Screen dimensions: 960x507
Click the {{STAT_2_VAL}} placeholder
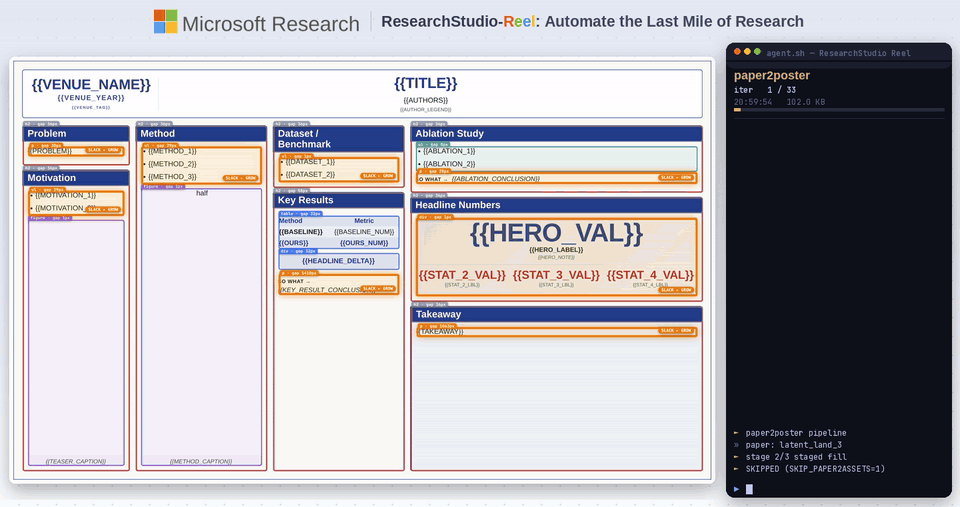pos(462,275)
